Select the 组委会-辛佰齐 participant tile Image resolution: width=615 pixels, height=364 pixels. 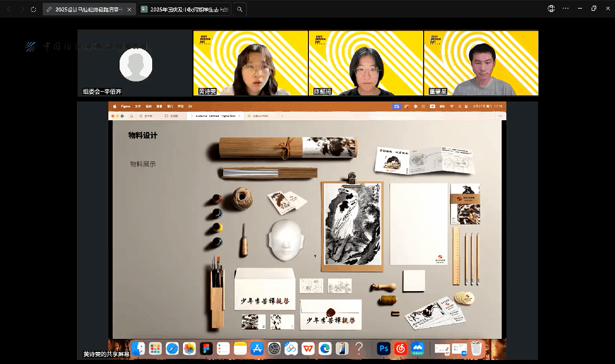135,63
